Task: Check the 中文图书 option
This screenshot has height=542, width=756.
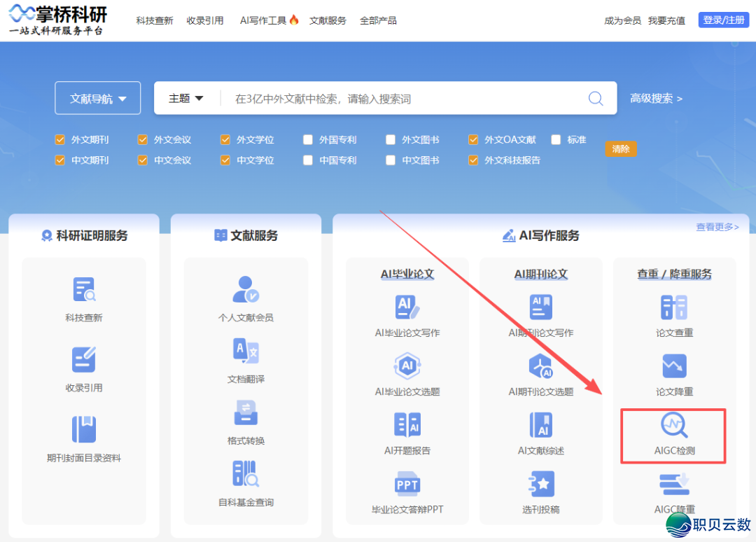Action: tap(390, 160)
